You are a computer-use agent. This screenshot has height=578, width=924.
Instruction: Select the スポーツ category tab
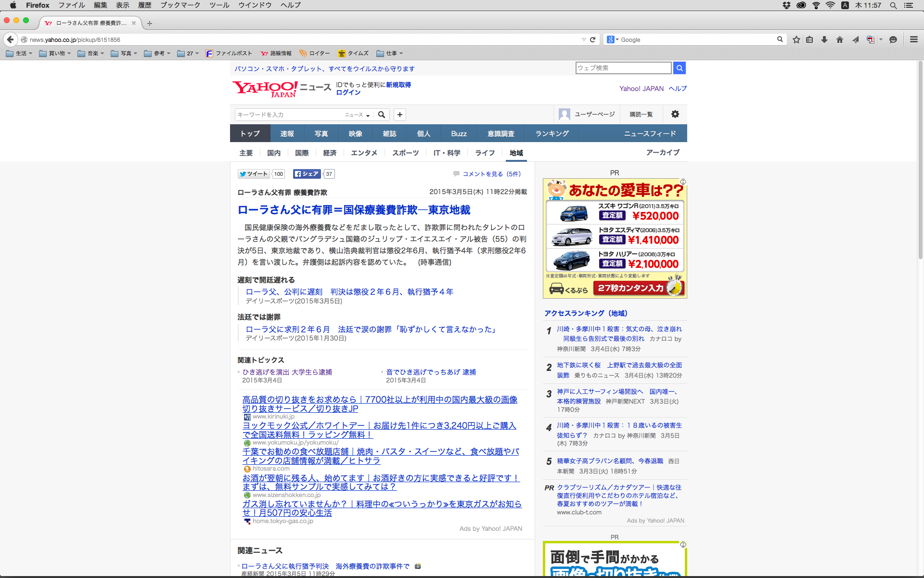coord(405,153)
